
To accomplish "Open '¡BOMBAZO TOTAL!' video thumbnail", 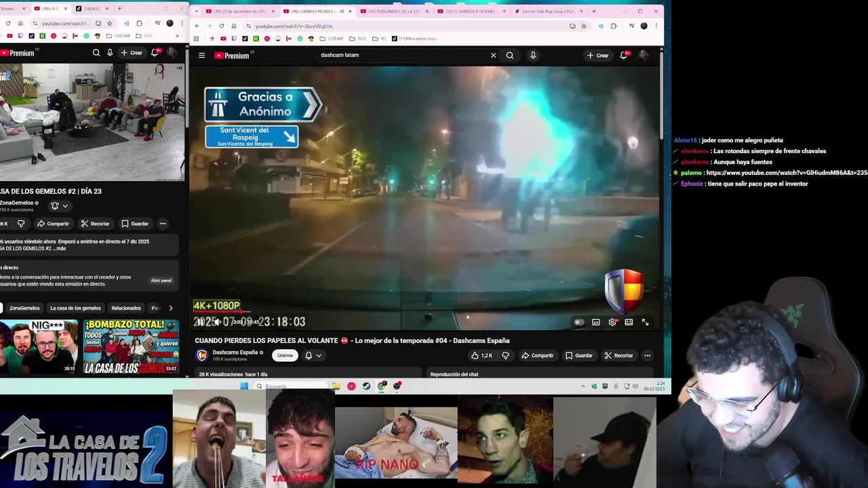I will pos(131,346).
